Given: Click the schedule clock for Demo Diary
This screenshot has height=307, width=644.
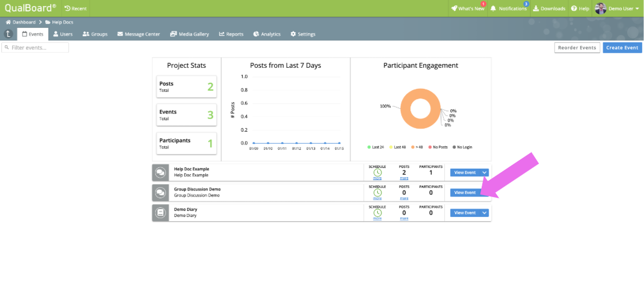Looking at the screenshot, I should (x=377, y=213).
